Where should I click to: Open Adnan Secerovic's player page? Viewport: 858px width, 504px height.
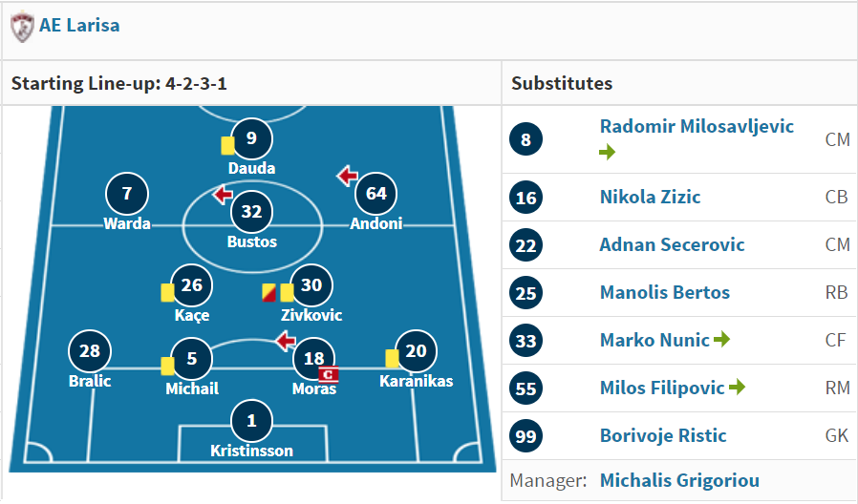[672, 244]
